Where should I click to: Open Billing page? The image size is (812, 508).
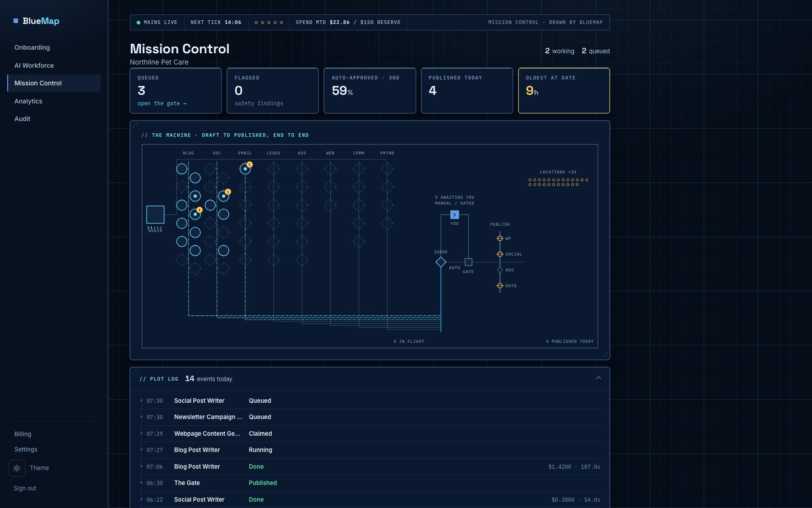pos(23,434)
